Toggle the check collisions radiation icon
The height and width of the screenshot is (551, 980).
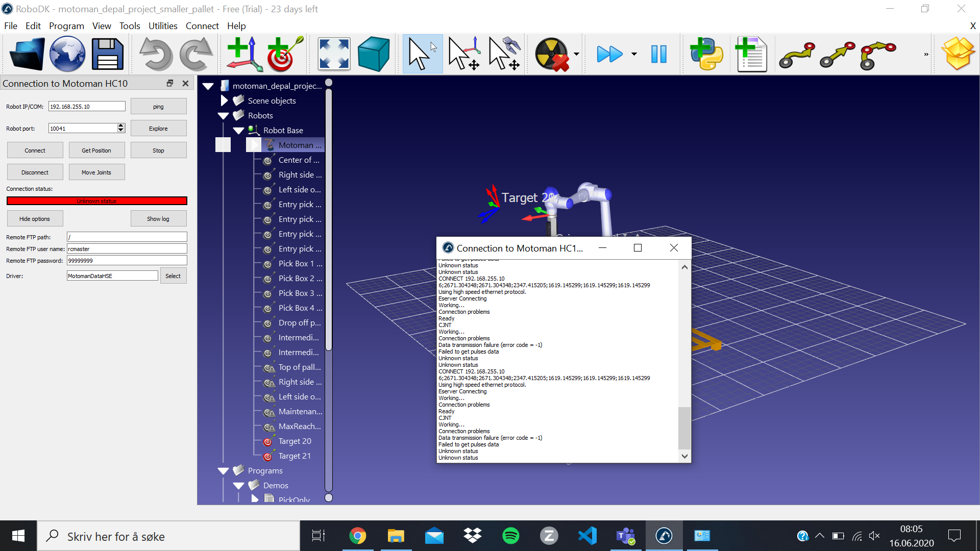click(551, 54)
